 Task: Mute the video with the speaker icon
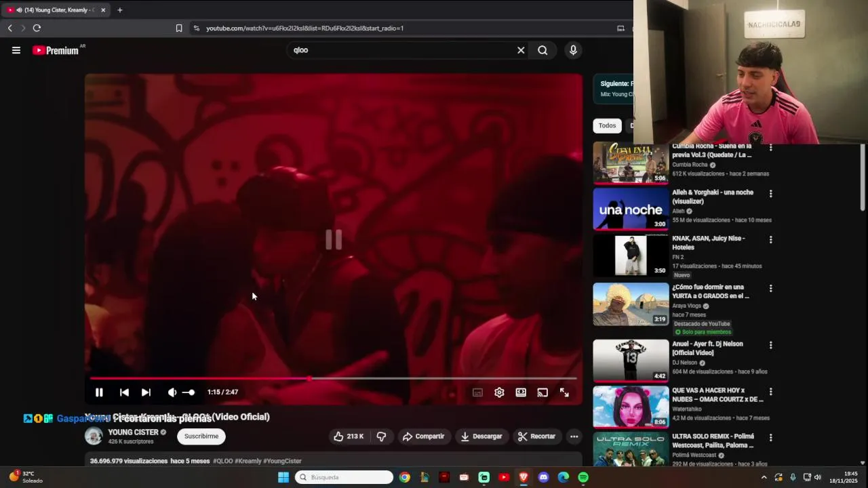click(x=172, y=392)
